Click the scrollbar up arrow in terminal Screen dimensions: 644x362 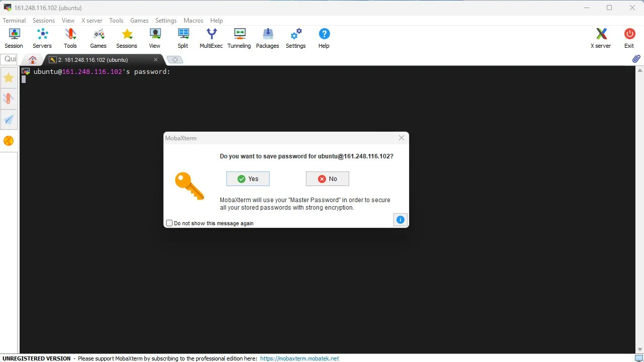pyautogui.click(x=640, y=70)
